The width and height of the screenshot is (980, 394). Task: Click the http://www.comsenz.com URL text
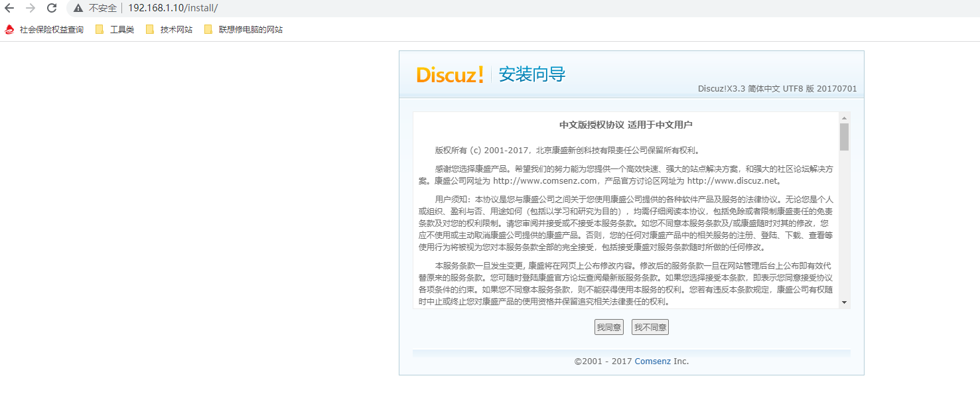[x=545, y=180]
